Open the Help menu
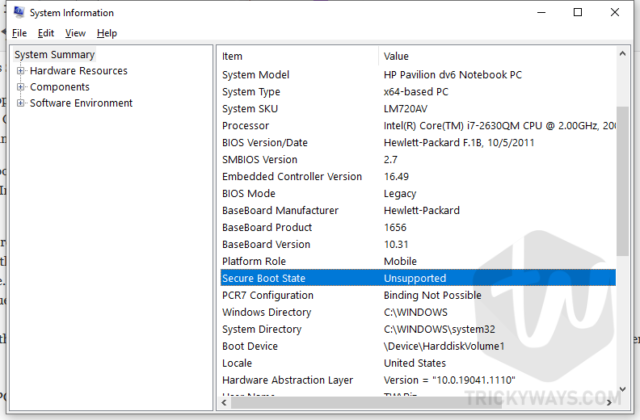The height and width of the screenshot is (420, 640). 107,33
